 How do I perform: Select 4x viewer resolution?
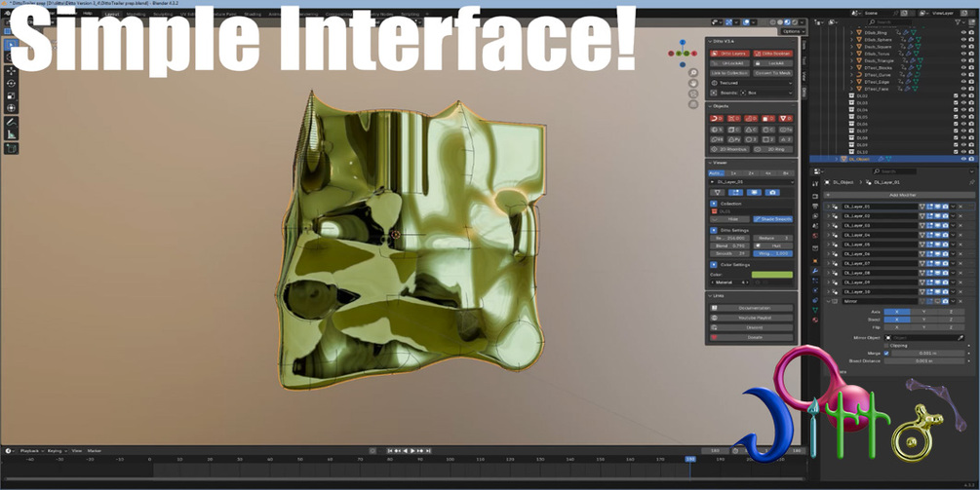tap(768, 172)
